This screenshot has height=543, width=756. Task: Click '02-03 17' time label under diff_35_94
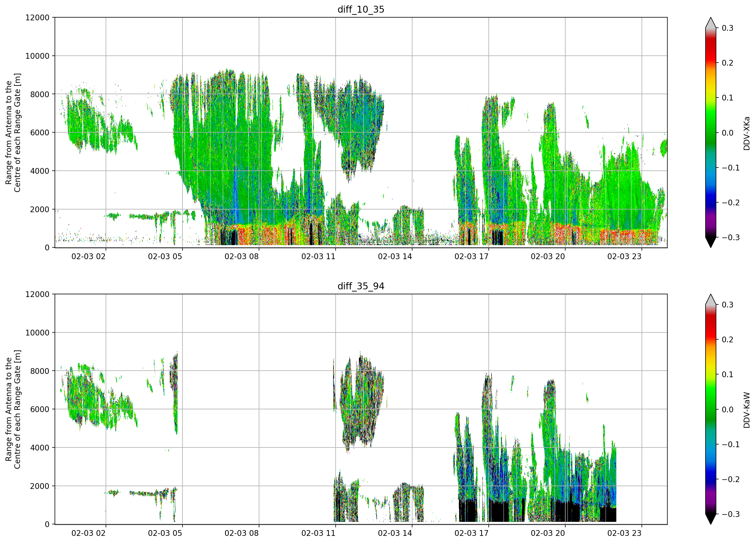[471, 533]
